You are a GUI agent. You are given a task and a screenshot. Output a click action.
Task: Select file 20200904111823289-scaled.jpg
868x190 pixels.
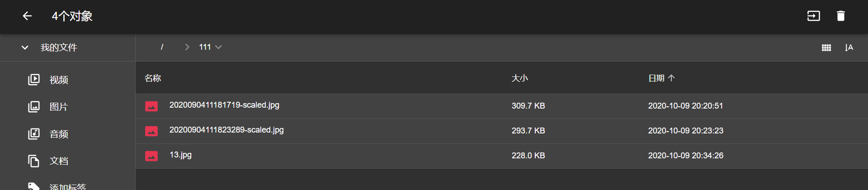(x=226, y=130)
